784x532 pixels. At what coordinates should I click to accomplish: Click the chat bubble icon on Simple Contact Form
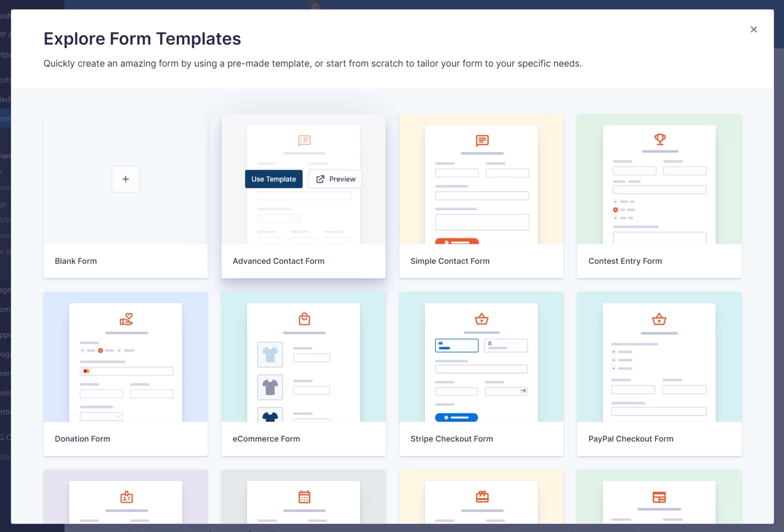click(x=482, y=140)
